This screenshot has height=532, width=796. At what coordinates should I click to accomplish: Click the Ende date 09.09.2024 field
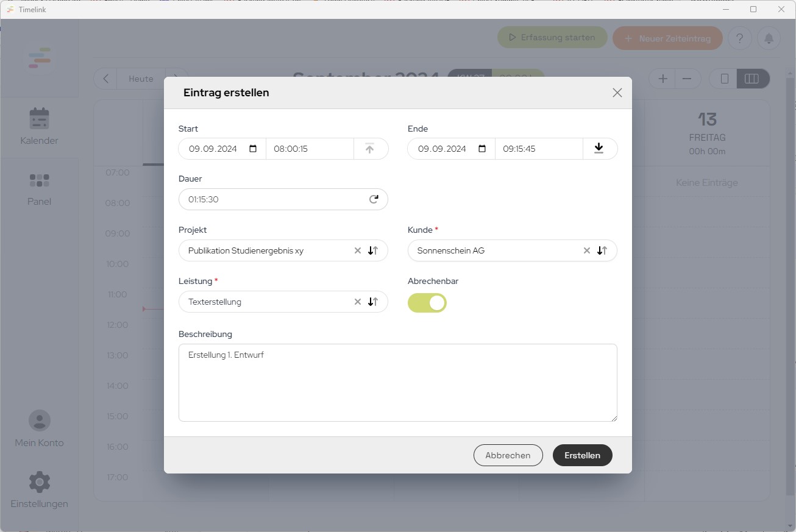[x=451, y=149]
